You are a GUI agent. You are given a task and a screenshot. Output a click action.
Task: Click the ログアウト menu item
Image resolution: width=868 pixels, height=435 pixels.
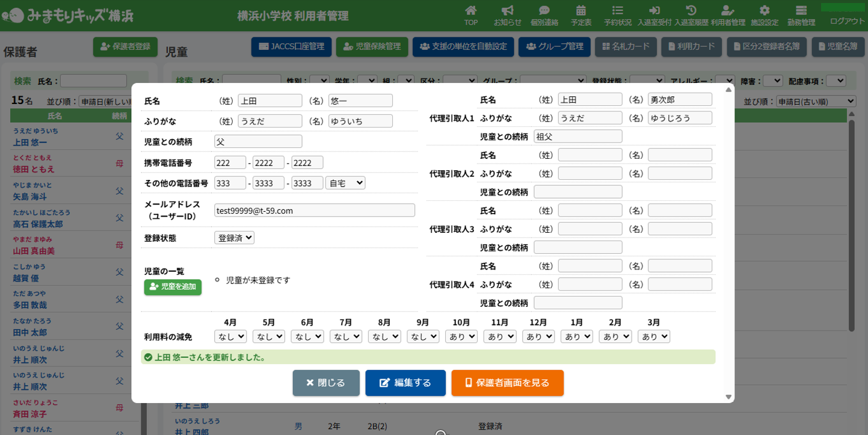846,21
